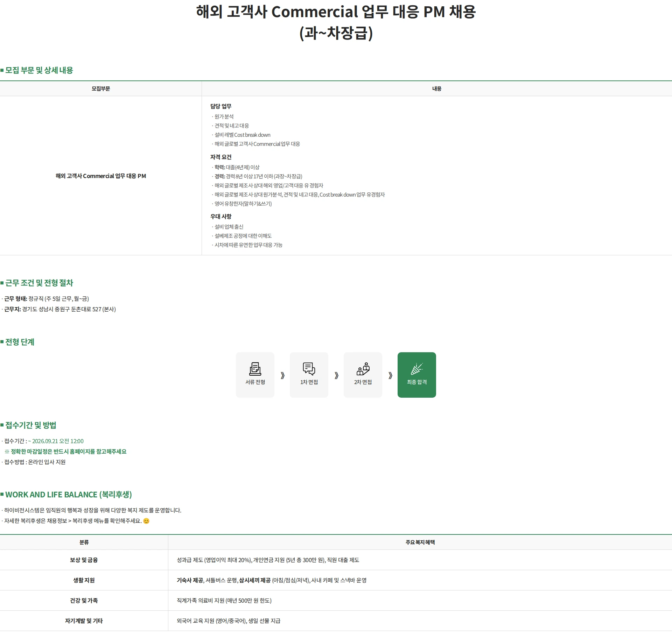Image resolution: width=672 pixels, height=638 pixels.
Task: Click the 분류 column header
Action: coord(84,542)
